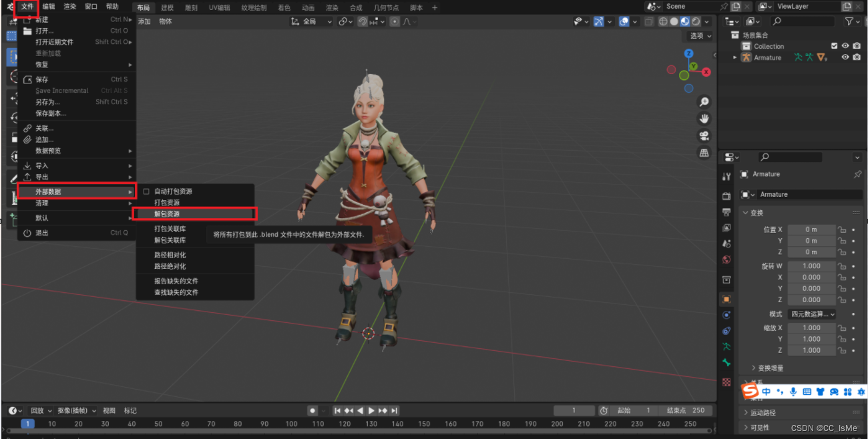The height and width of the screenshot is (439, 868).
Task: Open the 帮助 (Help) menu
Action: [x=112, y=7]
